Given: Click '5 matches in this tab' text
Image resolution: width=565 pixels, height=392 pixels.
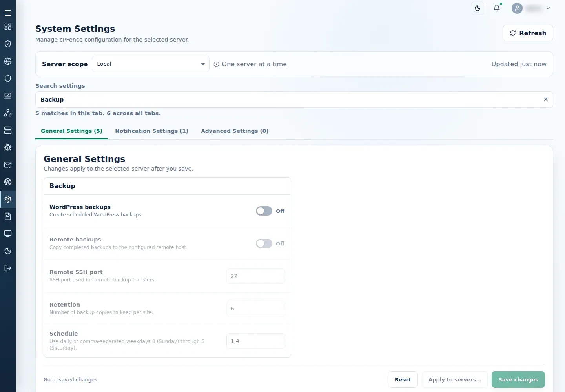Looking at the screenshot, I should coord(70,113).
